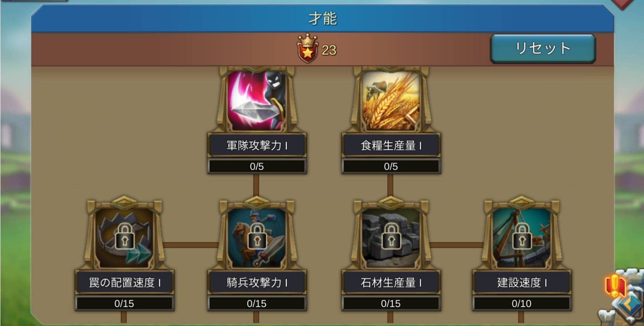This screenshot has width=644, height=326.
Task: Click the crown talent points badge icon
Action: click(x=308, y=49)
